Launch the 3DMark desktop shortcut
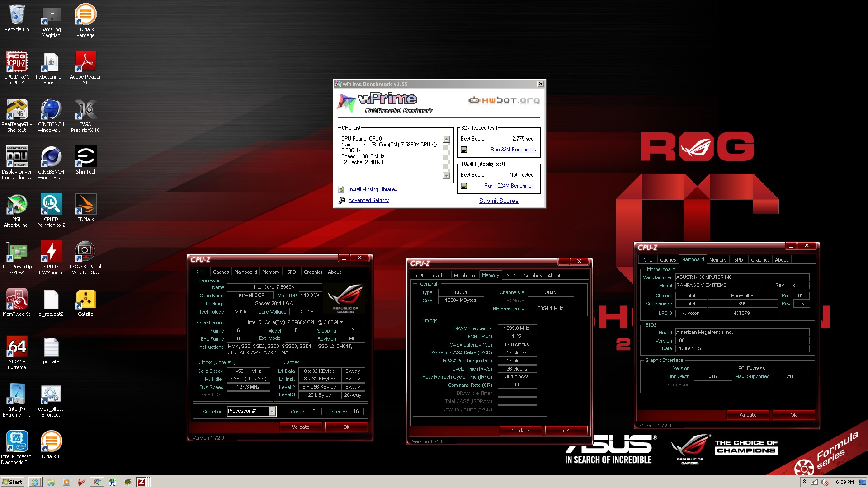This screenshot has width=868, height=488. coord(85,207)
